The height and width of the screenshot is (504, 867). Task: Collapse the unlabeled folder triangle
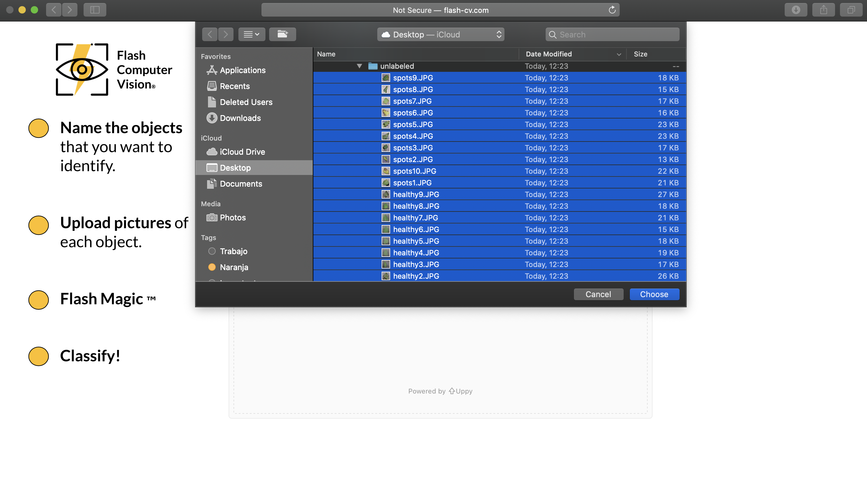359,66
